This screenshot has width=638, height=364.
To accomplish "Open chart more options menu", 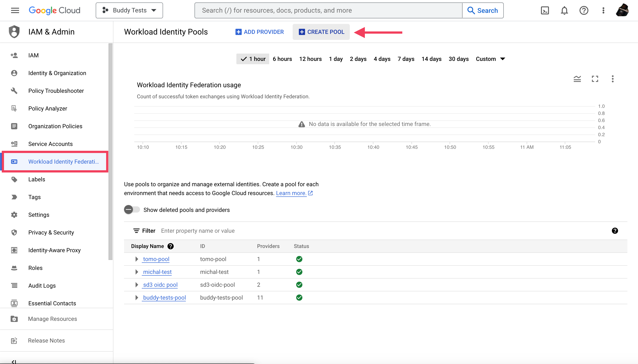I will pyautogui.click(x=613, y=79).
